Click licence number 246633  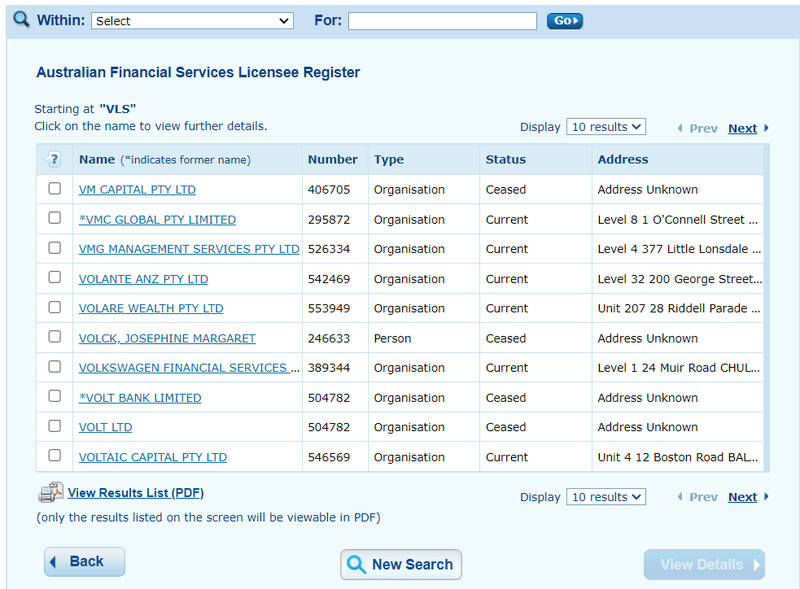[329, 338]
